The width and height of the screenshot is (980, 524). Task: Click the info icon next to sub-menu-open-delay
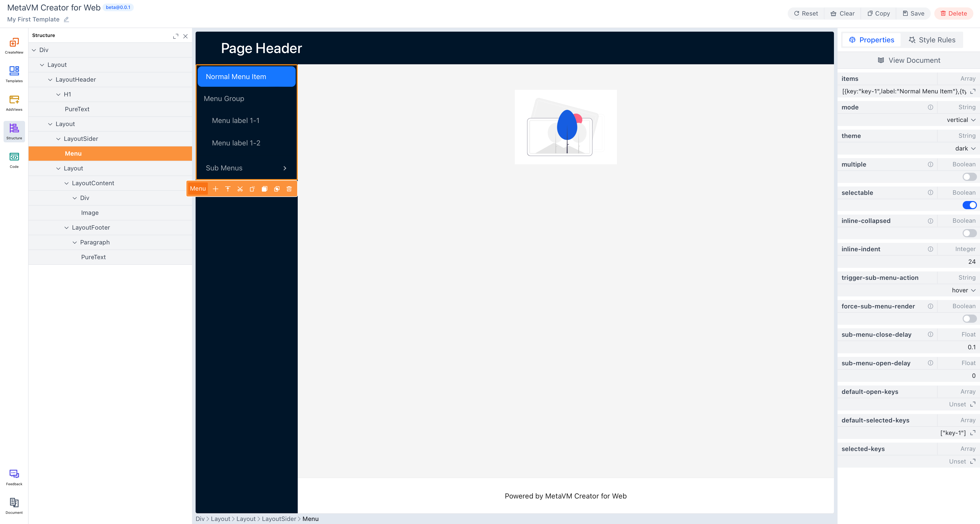[930, 363]
